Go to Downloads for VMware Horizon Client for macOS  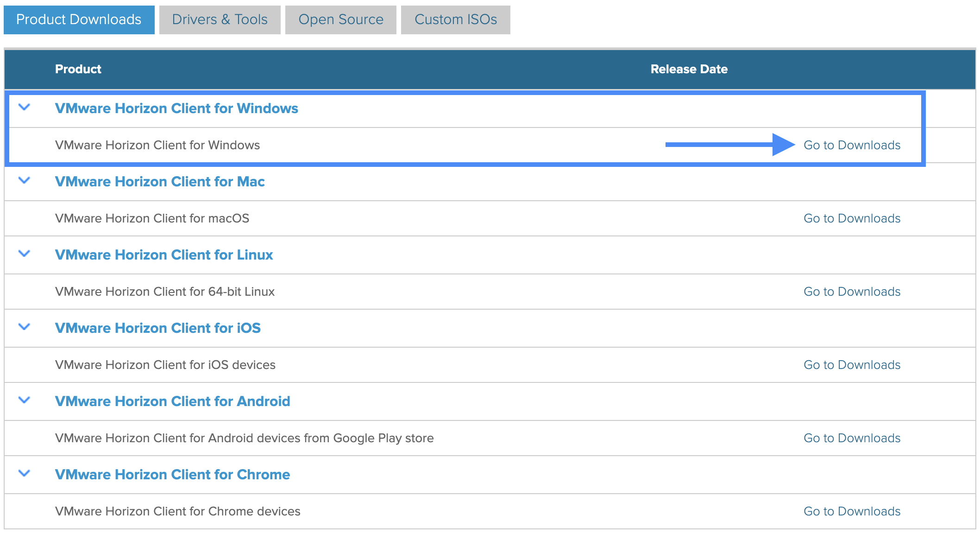pos(852,218)
